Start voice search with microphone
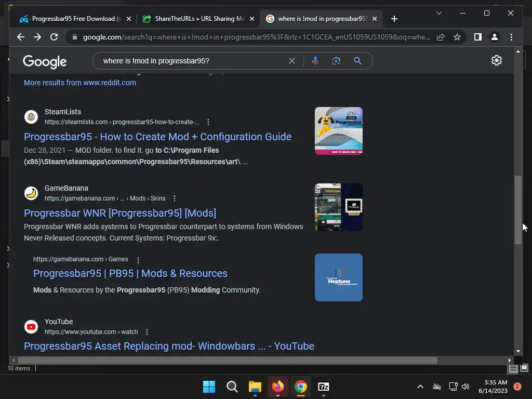This screenshot has width=532, height=399. [x=315, y=61]
